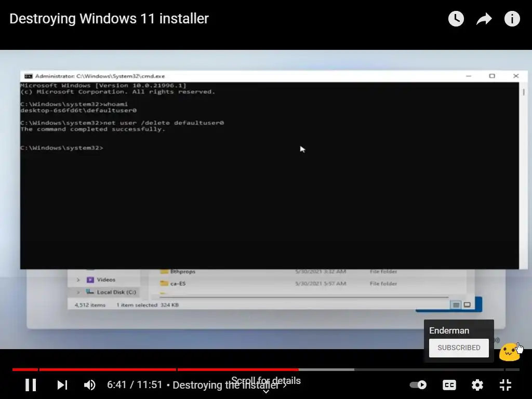Pause the video playback
Screen dimensions: 532x399
[31, 385]
